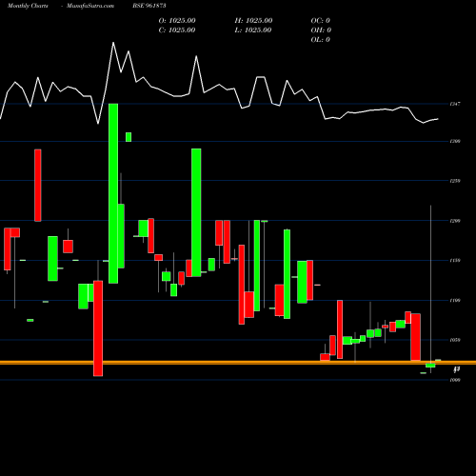Click the close value 'C: 1025.00'
Viewport: 476px width, 476px height.
[177, 30]
